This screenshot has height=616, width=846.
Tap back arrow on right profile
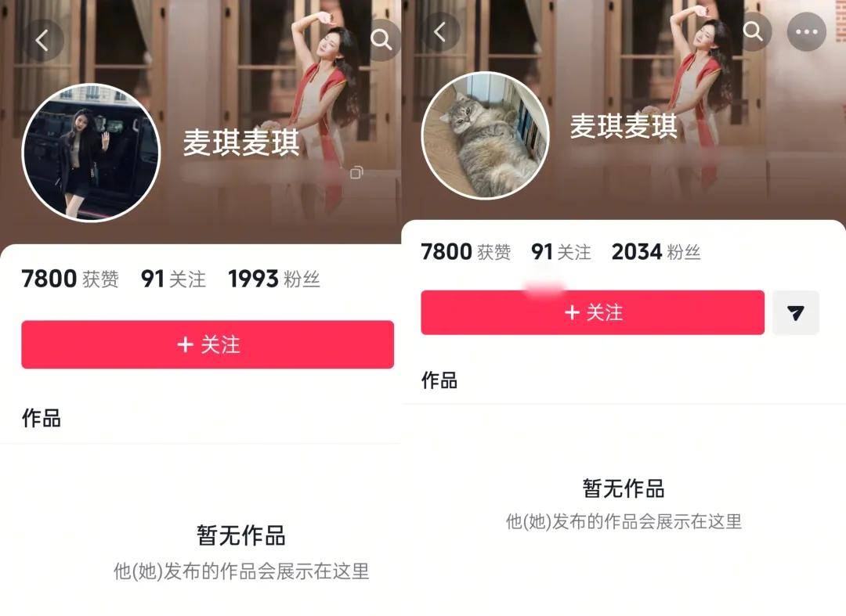point(440,32)
